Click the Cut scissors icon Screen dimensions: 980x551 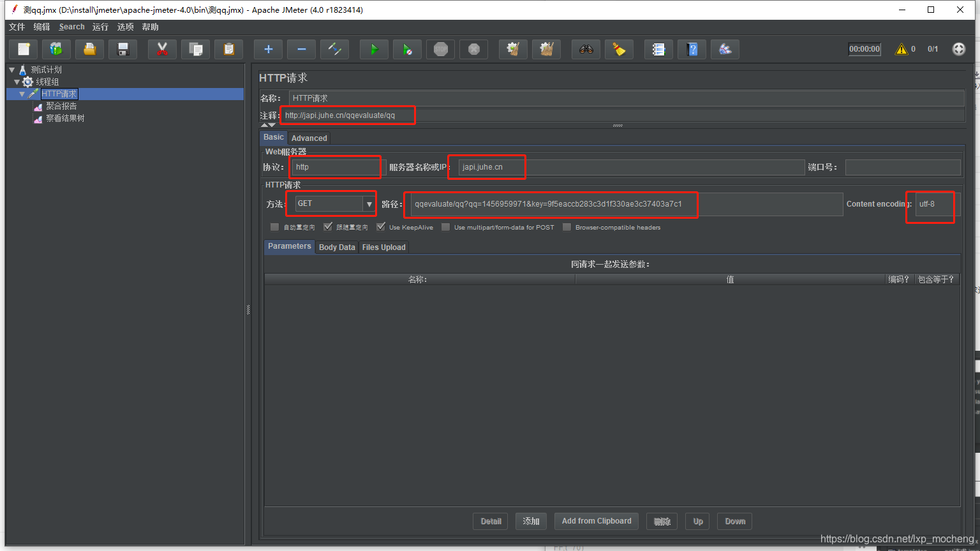[162, 49]
